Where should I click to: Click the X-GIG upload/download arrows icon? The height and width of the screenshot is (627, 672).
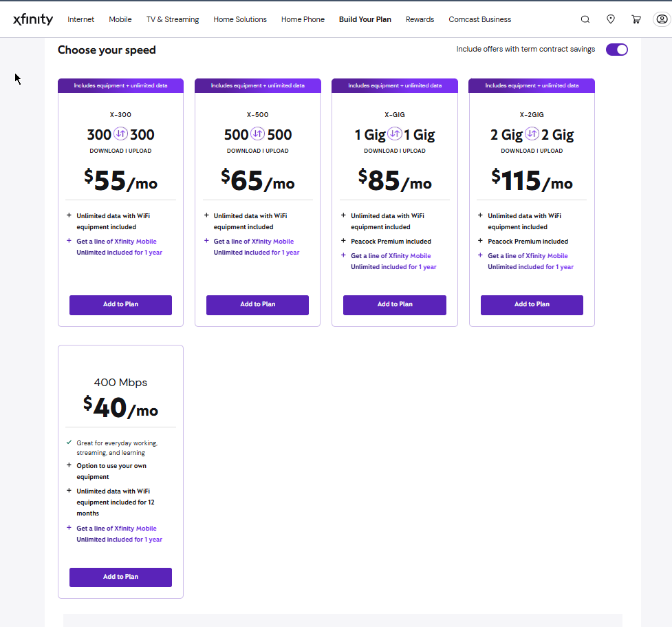(395, 134)
